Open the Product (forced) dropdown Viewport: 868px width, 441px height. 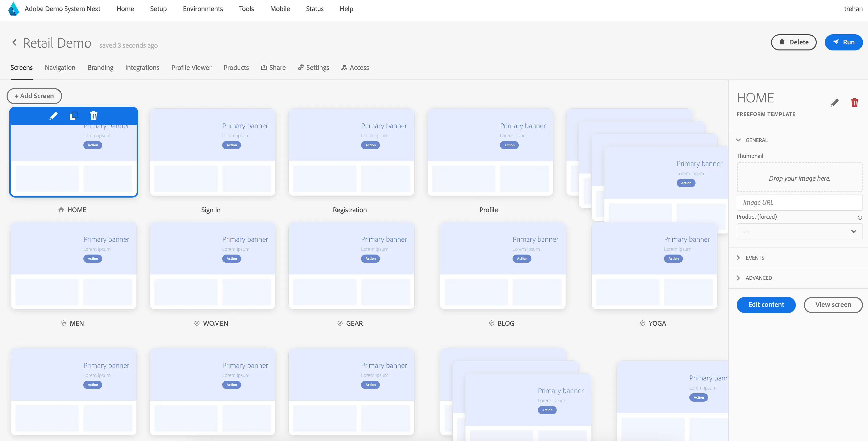click(x=799, y=231)
